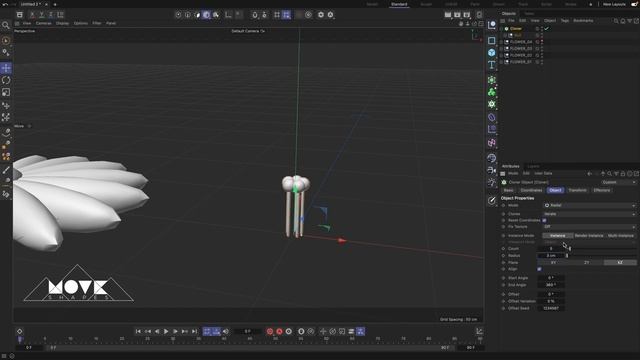The width and height of the screenshot is (640, 360).
Task: Select the XY plane button
Action: coord(553,262)
